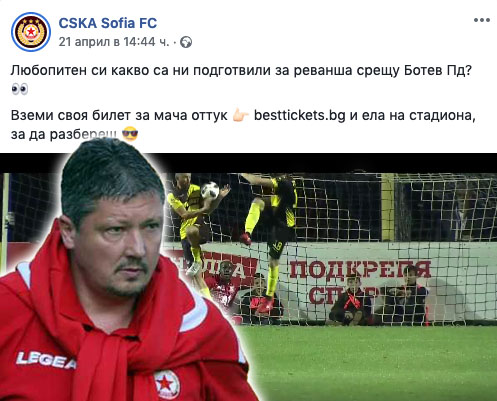Click the Legea logo on the red jacket
The width and height of the screenshot is (497, 401).
click(46, 361)
